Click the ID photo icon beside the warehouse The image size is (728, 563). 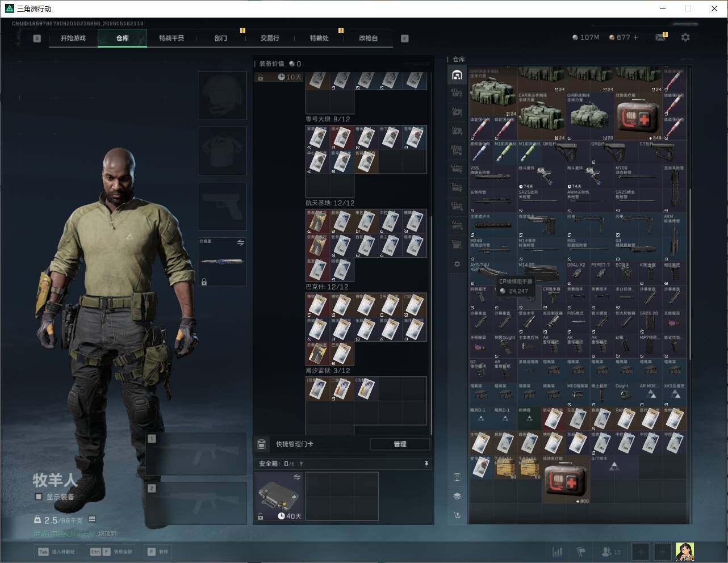(457, 477)
